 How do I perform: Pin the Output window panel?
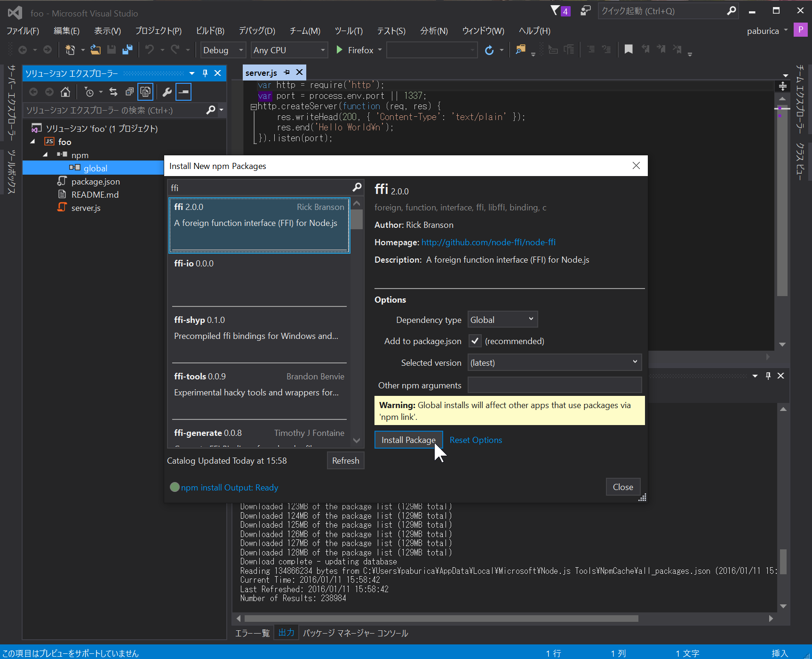[x=768, y=376]
